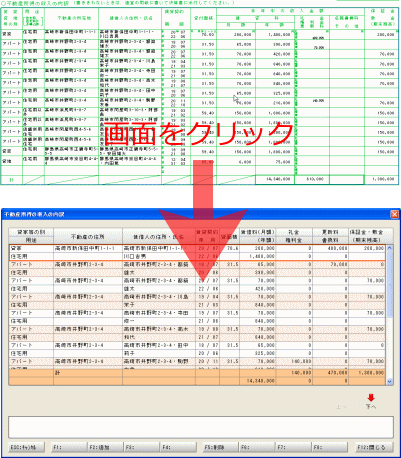Click the ESC:キャンセル button
The width and height of the screenshot is (401, 458).
(27, 447)
